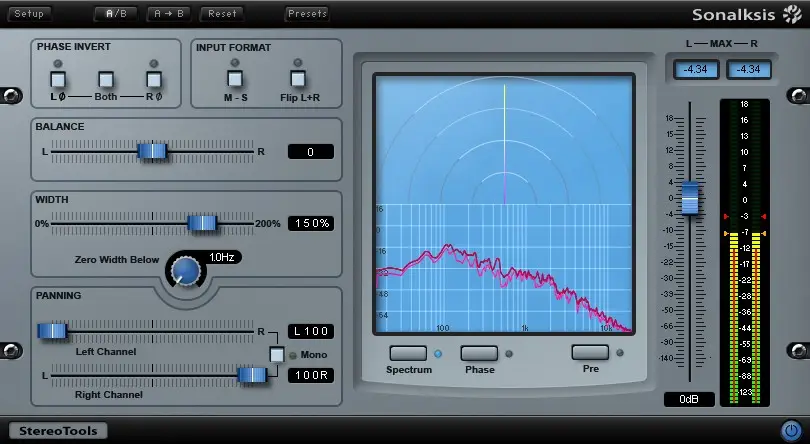
Task: Click the Left Channel pan slider handle
Action: 52,331
